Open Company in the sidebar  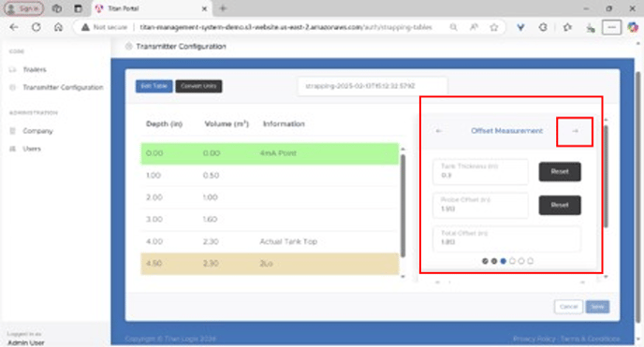[37, 131]
